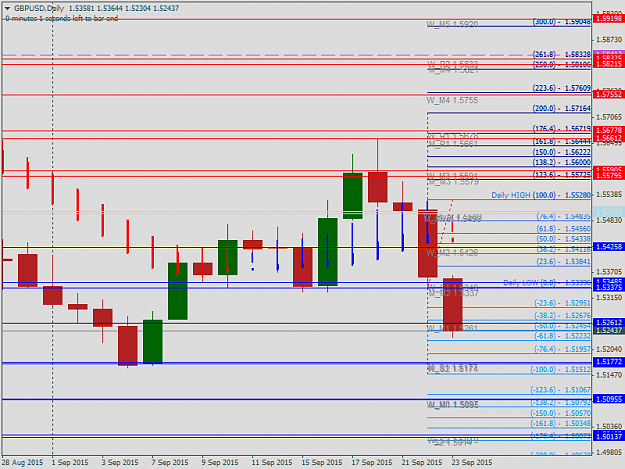This screenshot has height=469, width=625.
Task: Click the blue 1.51772 price level tag
Action: pyautogui.click(x=608, y=362)
